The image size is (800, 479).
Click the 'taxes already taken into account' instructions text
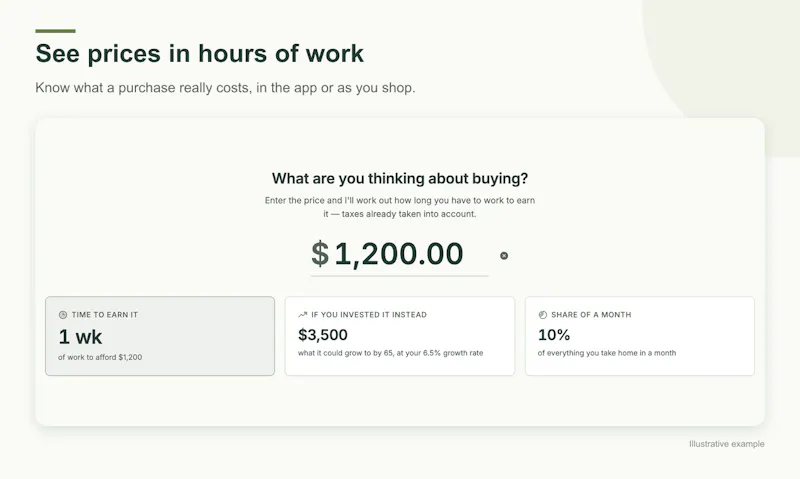tap(400, 207)
